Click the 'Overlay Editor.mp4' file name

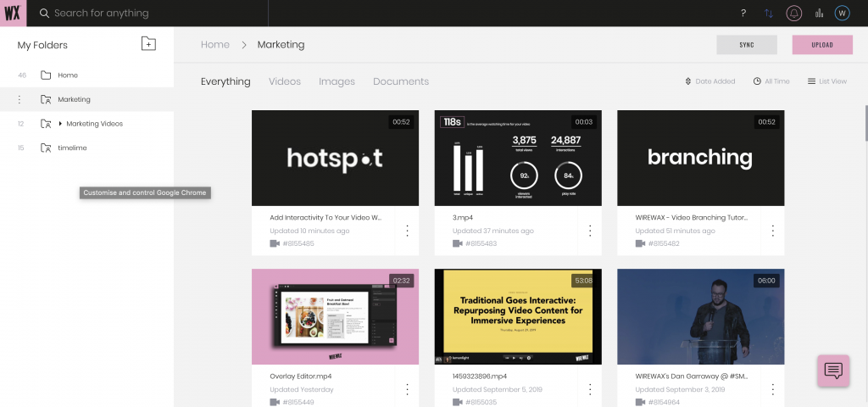(301, 376)
